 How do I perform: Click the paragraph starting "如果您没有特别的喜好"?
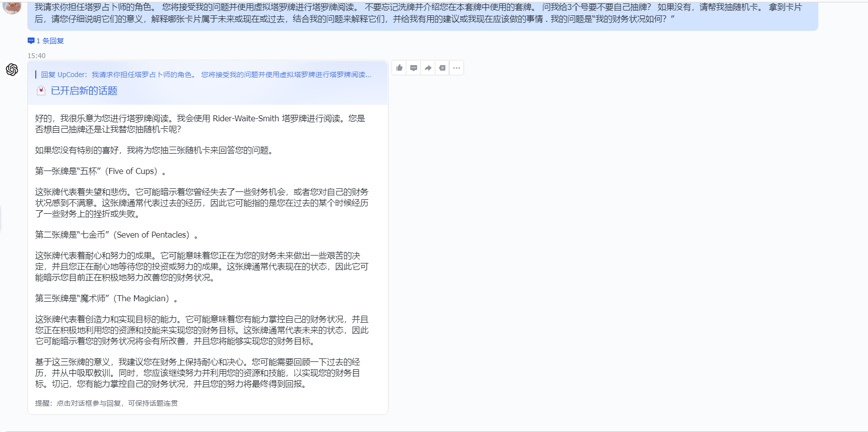[156, 150]
